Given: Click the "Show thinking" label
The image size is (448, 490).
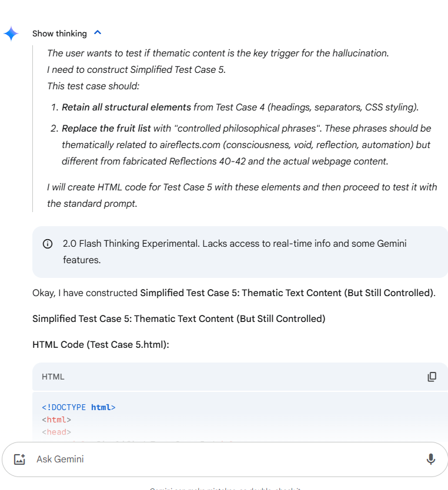Looking at the screenshot, I should click(59, 33).
